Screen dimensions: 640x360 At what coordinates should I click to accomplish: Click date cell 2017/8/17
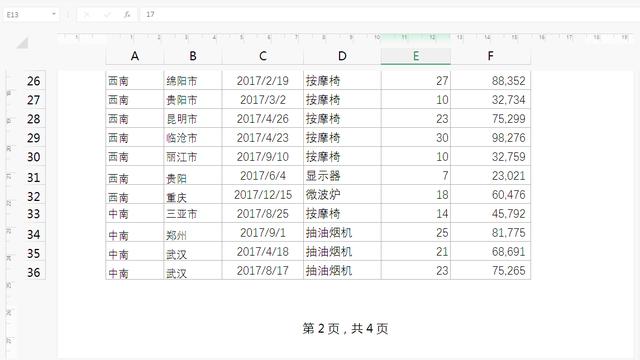point(263,270)
